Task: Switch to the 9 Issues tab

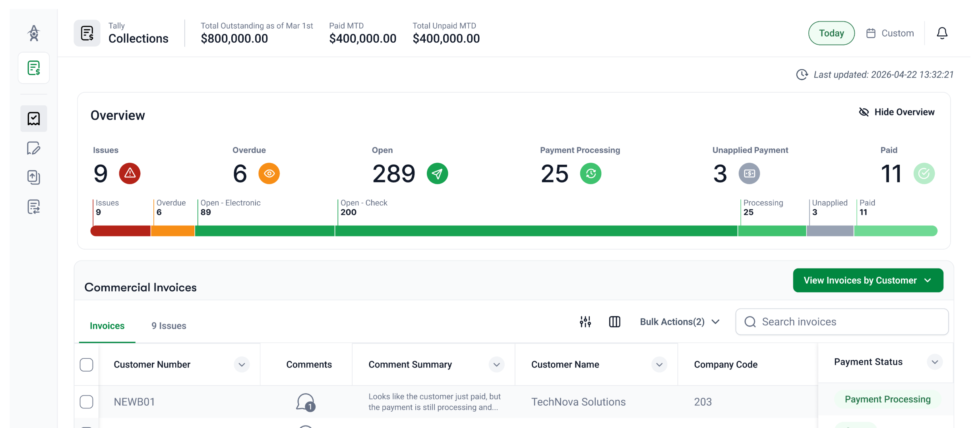Action: (x=168, y=325)
